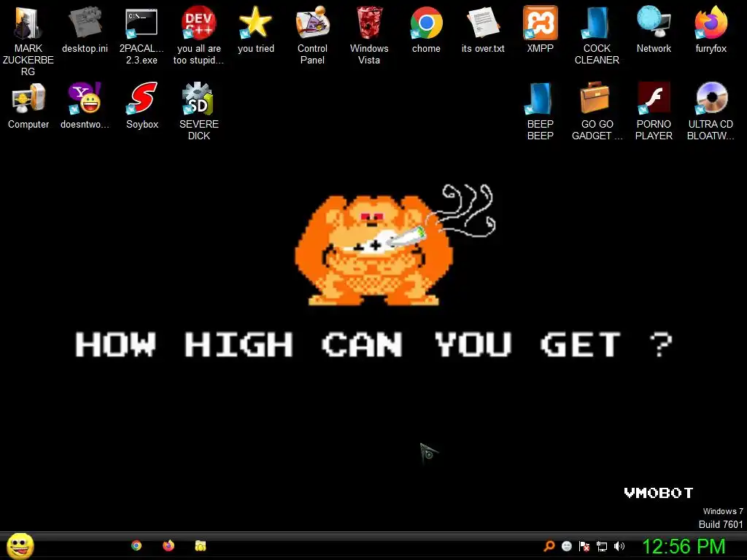Select the Soybox shortcut icon
The width and height of the screenshot is (747, 560).
pyautogui.click(x=142, y=98)
